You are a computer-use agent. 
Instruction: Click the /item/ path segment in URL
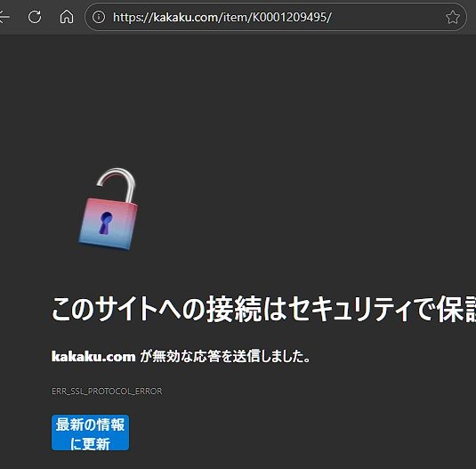(236, 17)
